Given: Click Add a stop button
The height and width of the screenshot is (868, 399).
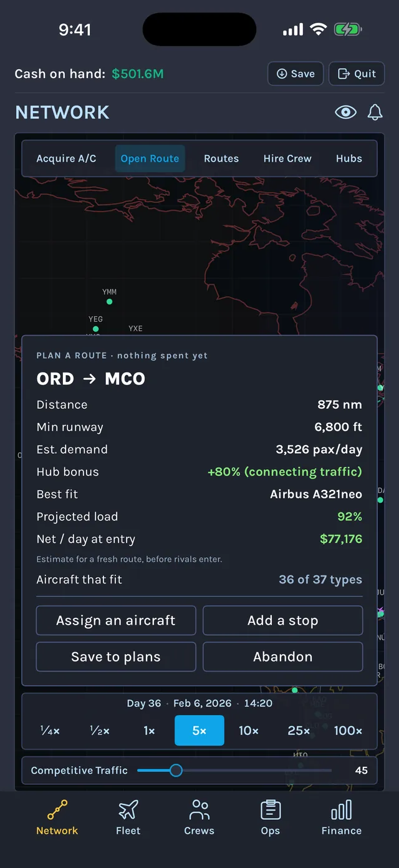Looking at the screenshot, I should click(283, 620).
